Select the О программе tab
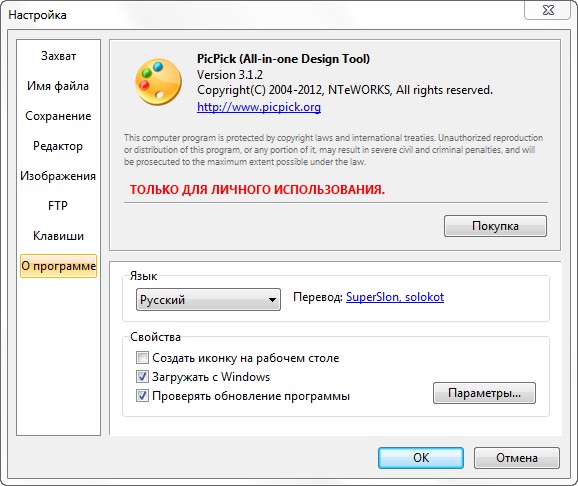The width and height of the screenshot is (578, 486). (58, 266)
